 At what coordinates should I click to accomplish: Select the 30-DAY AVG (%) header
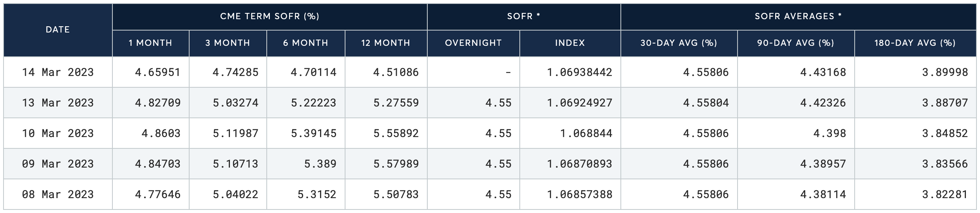[679, 43]
